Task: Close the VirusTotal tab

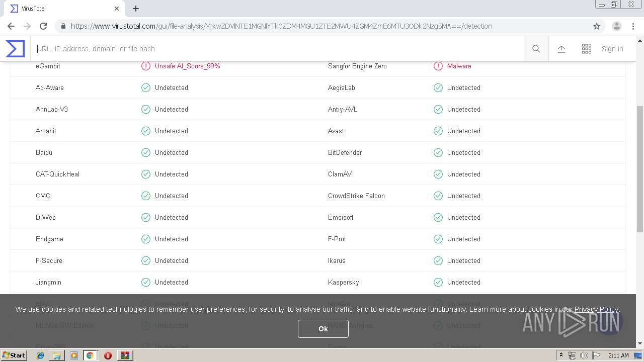Action: [117, 9]
